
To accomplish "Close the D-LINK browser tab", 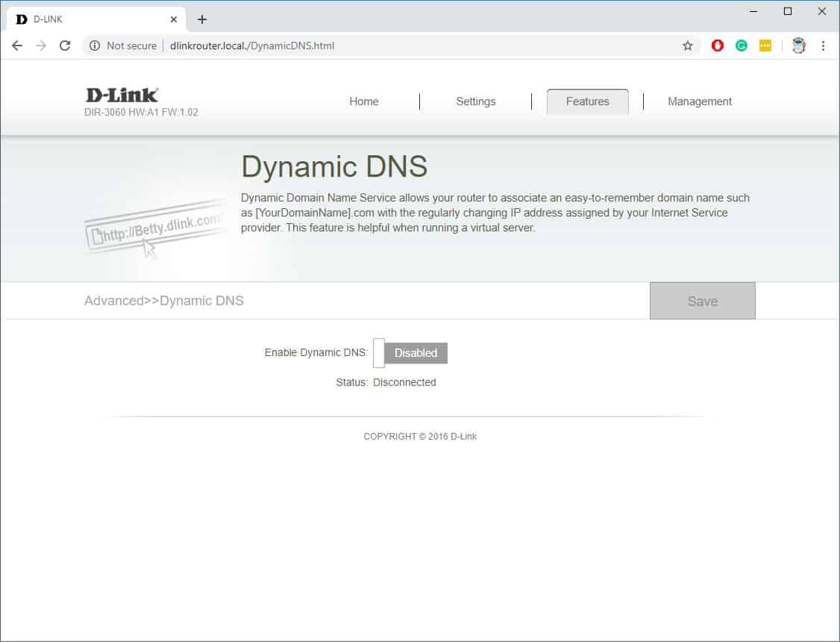I will tap(174, 19).
